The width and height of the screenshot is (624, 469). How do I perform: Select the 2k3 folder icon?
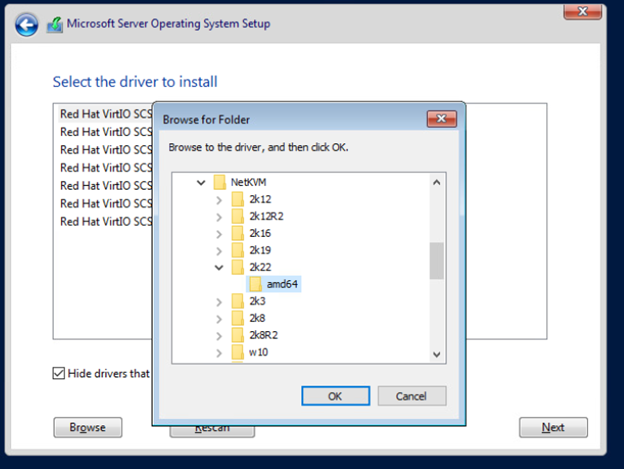point(237,301)
